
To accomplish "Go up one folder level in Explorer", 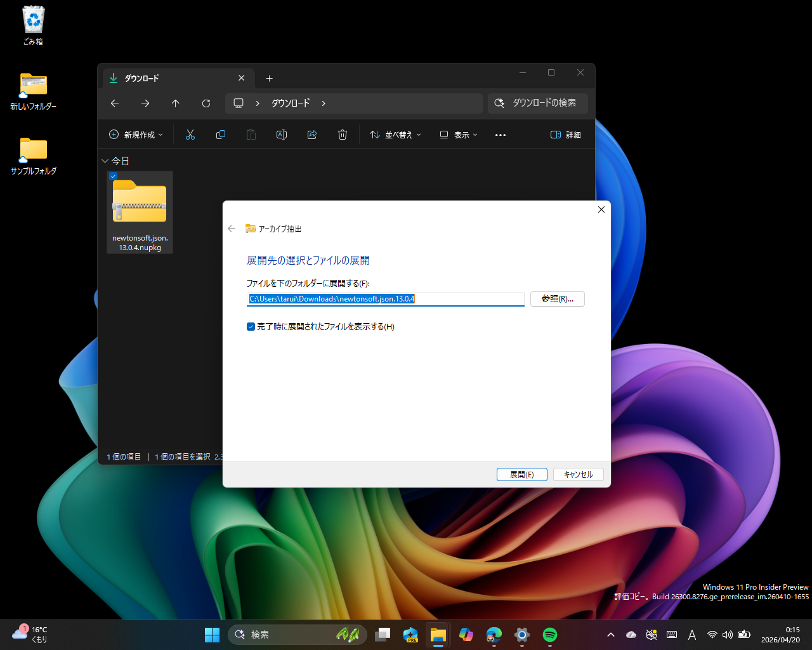I will coord(176,103).
